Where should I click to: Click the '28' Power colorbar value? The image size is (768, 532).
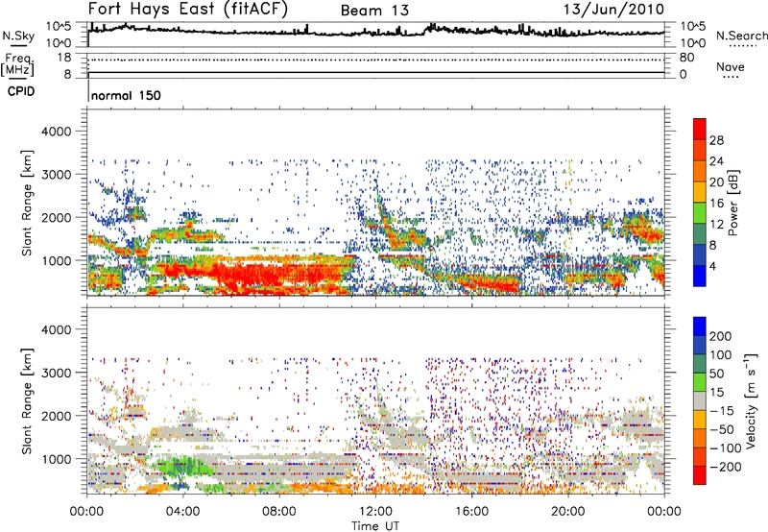[716, 140]
